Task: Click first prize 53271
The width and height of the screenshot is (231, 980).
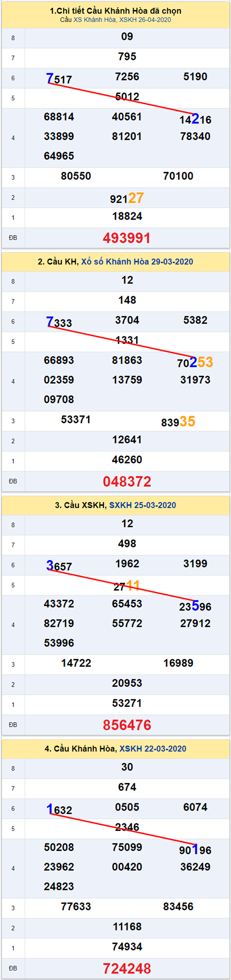Action: click(x=127, y=704)
